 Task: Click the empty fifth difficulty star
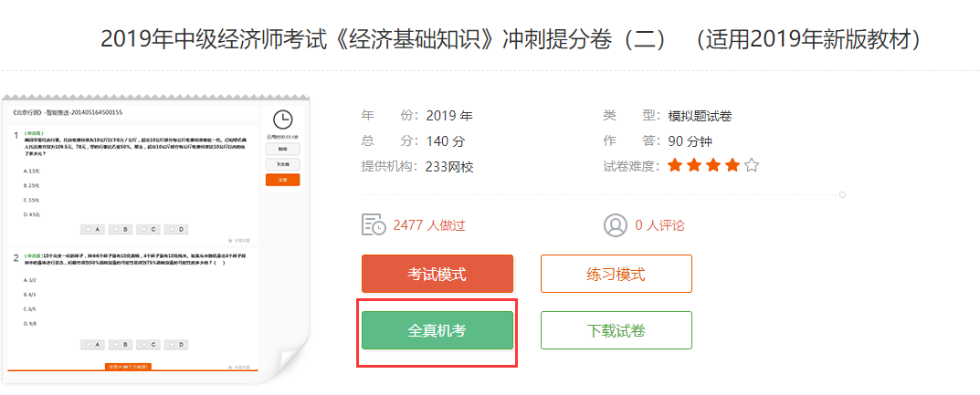point(752,166)
